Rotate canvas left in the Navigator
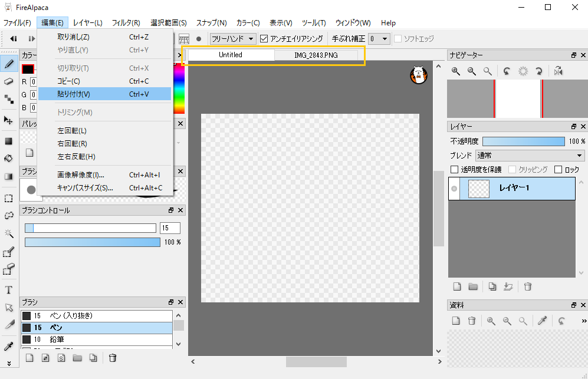Image resolution: width=588 pixels, height=379 pixels. tap(507, 71)
